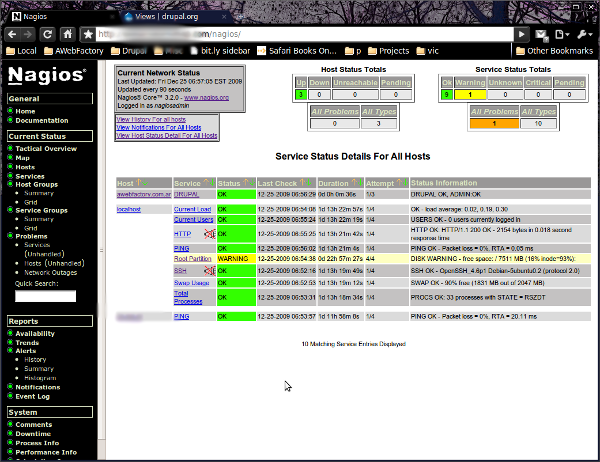Go back with the browser back arrow
600x462 pixels.
(12, 34)
